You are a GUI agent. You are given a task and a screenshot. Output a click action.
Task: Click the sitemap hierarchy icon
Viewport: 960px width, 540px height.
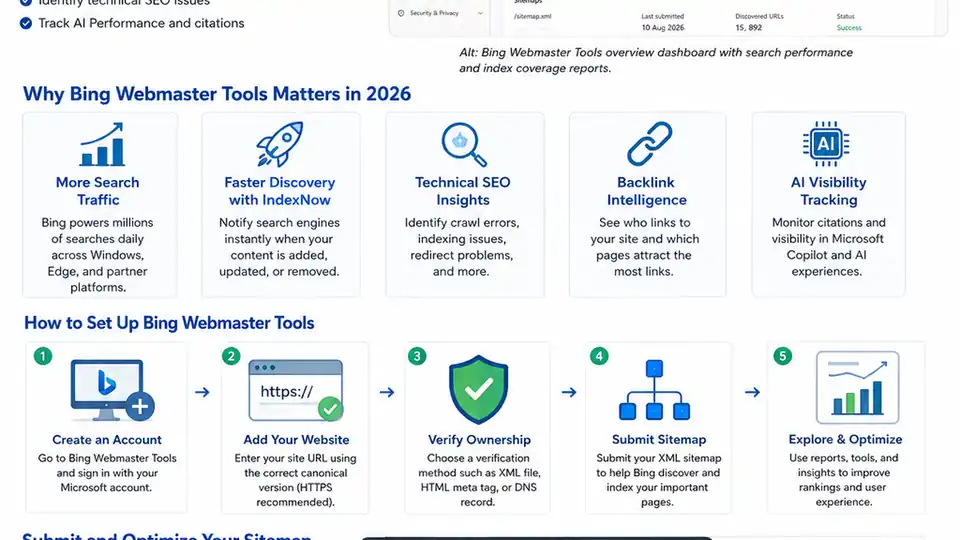[654, 390]
